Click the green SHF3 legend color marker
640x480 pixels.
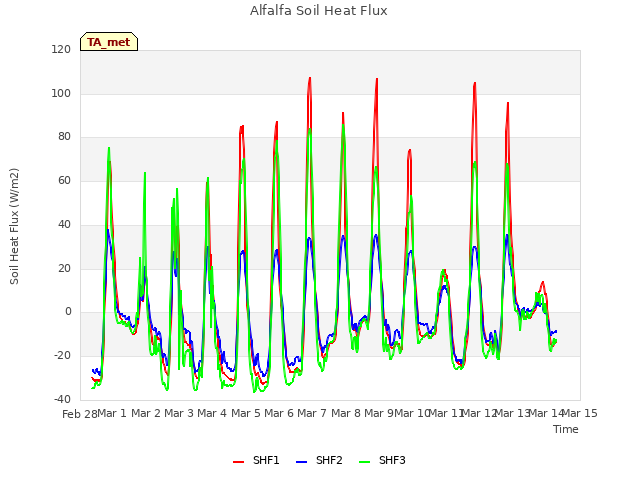pyautogui.click(x=364, y=462)
